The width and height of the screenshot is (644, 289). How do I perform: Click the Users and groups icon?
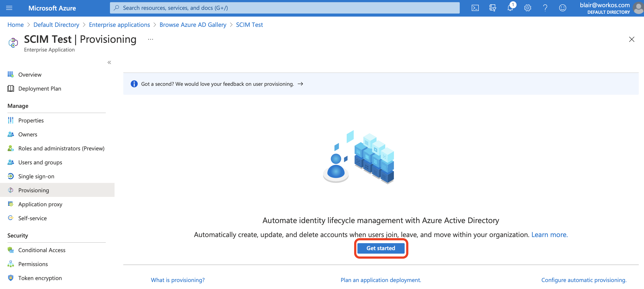10,162
